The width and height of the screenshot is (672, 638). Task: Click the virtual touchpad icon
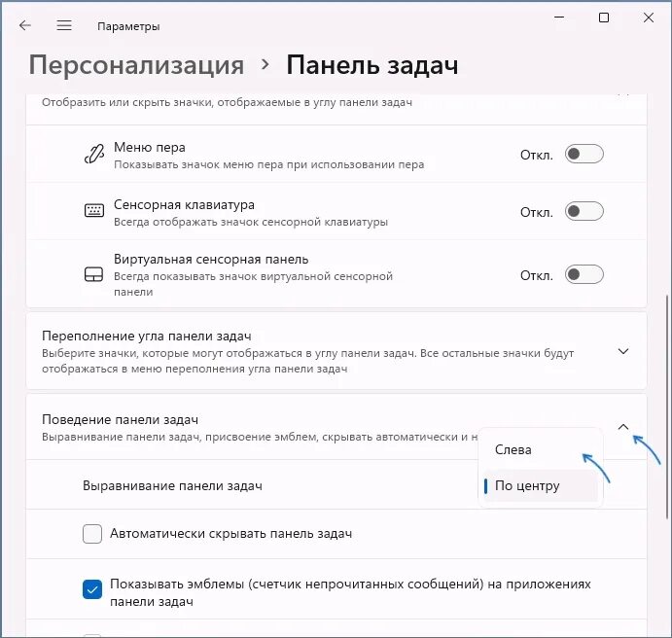[x=94, y=274]
